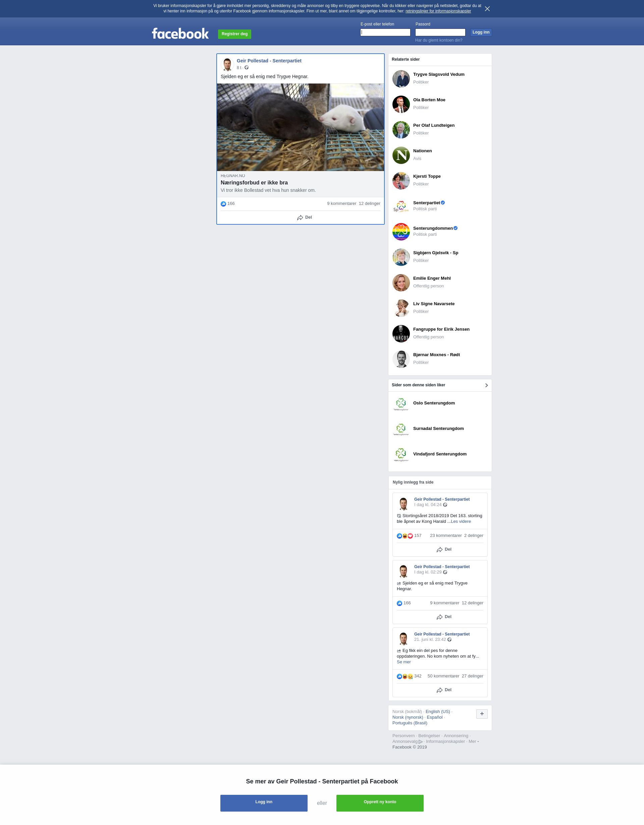
Task: Click the green 'Opprett ny konto' button
Action: pos(380,803)
